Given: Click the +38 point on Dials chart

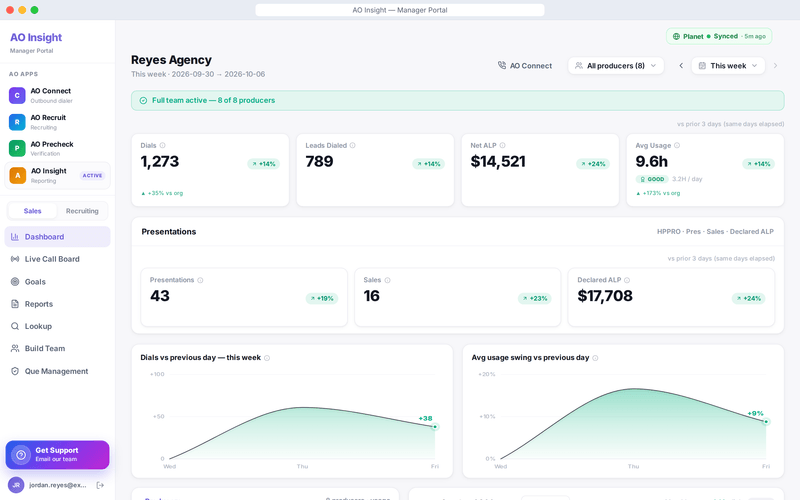Looking at the screenshot, I should [x=435, y=427].
